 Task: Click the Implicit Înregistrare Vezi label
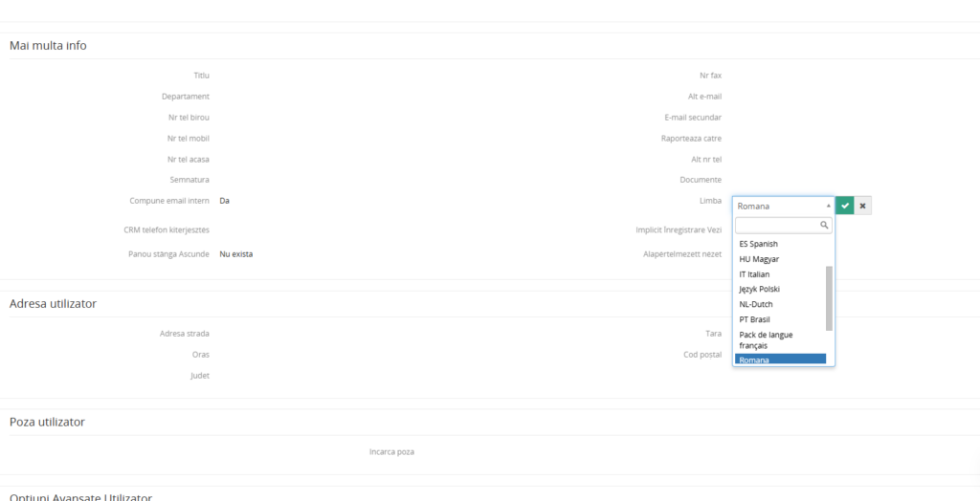click(x=679, y=229)
